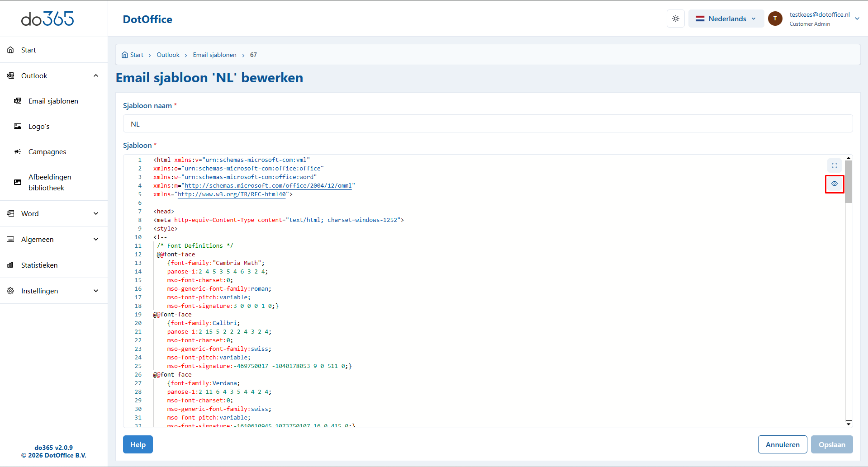
Task: Click the Annuleren button
Action: point(782,444)
